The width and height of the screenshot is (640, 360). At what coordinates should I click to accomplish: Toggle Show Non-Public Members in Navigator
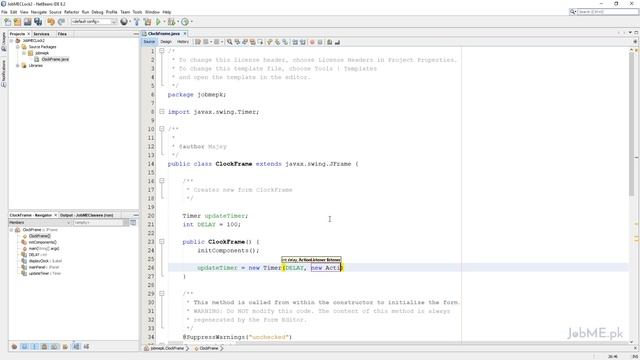coord(44,347)
